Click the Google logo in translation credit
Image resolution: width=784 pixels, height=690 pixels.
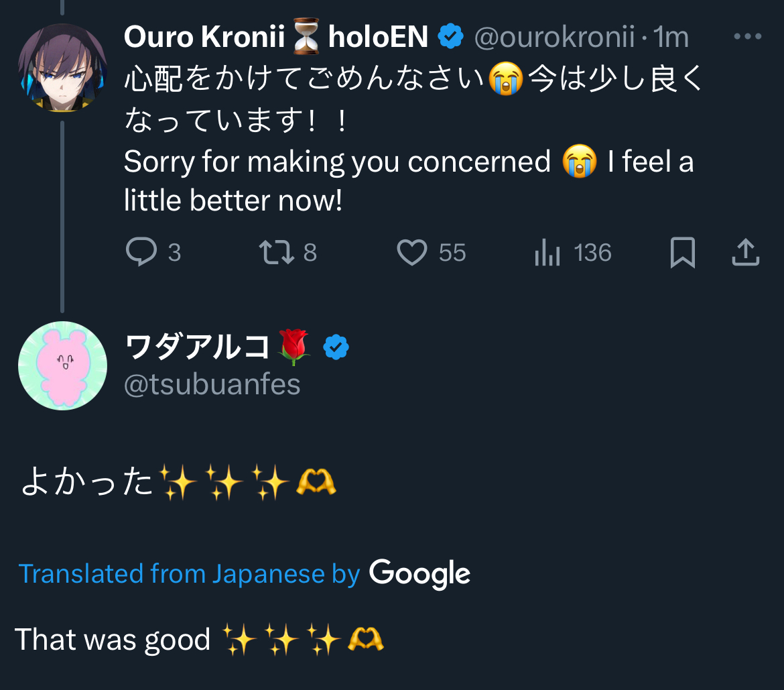pyautogui.click(x=419, y=574)
